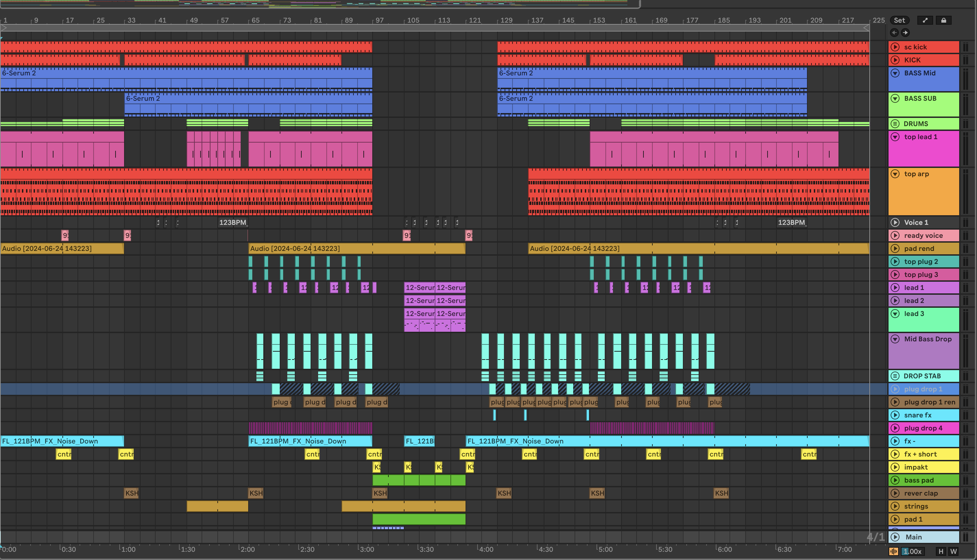Select the bass pad track header

tap(927, 480)
